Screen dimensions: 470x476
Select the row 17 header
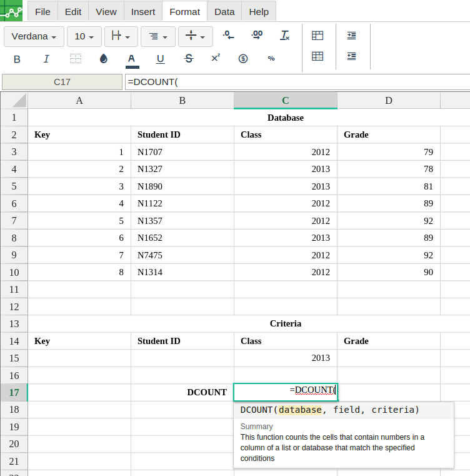point(14,392)
